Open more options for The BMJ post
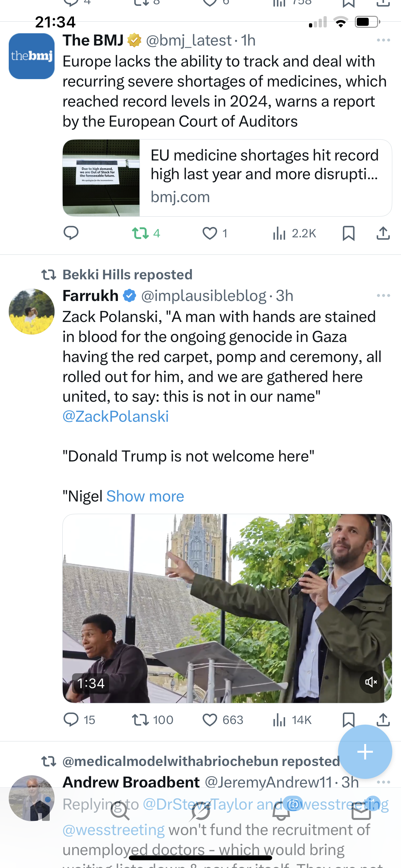401x868 pixels. (383, 40)
